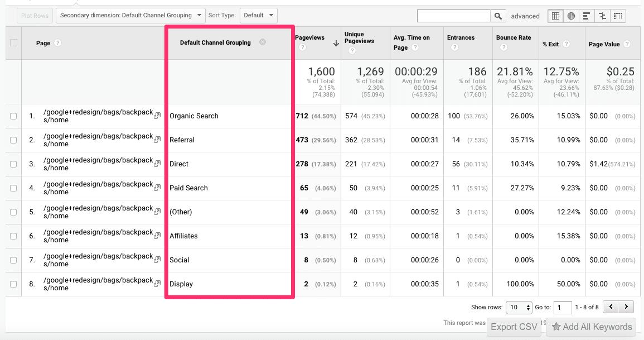This screenshot has height=340, width=644.
Task: Check the Referral row checkbox
Action: tap(13, 140)
